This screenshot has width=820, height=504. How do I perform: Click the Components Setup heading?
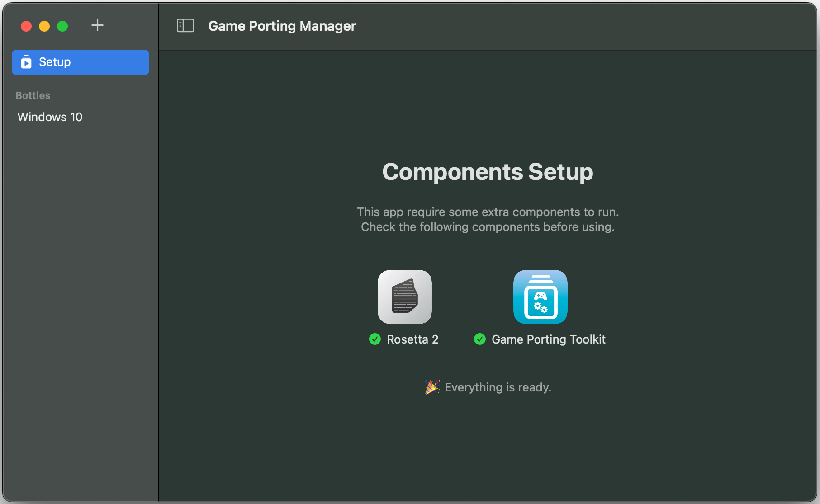(x=488, y=172)
